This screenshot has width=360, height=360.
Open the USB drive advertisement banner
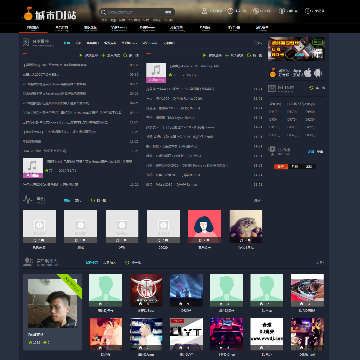296,49
